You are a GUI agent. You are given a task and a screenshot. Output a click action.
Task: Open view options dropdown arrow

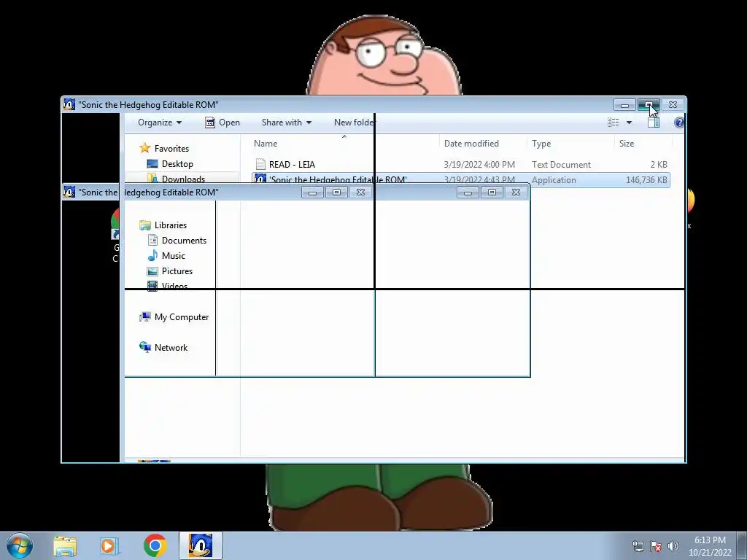coord(629,122)
